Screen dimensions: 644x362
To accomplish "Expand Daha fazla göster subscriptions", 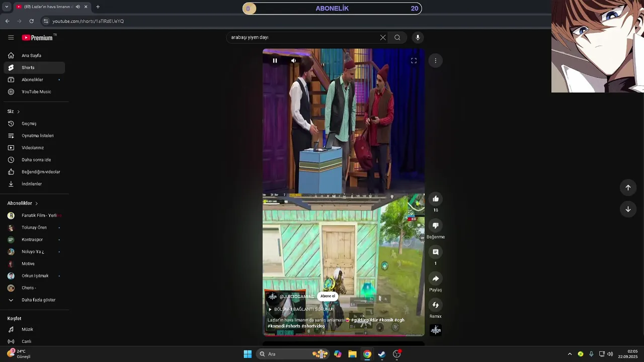I will 34,300.
